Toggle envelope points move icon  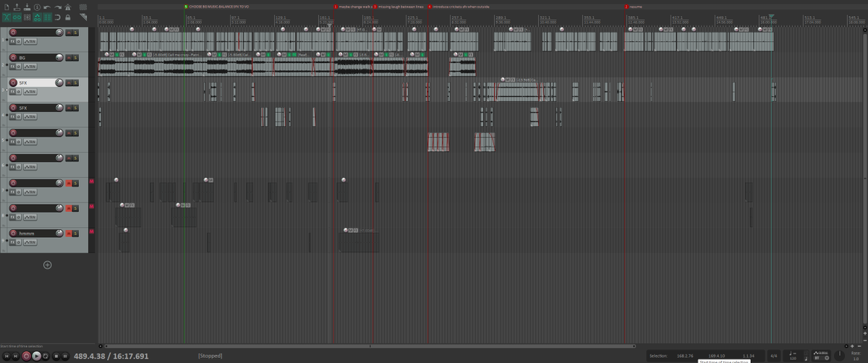coord(37,17)
